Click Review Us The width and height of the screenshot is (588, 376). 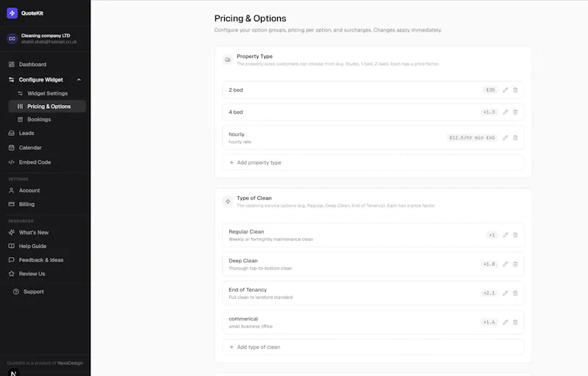point(32,274)
